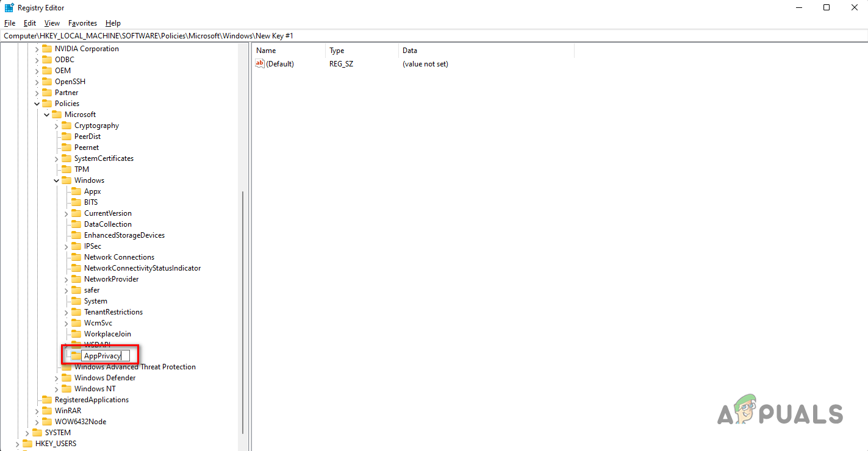Open the Favorites menu
Viewport: 868px width, 451px height.
coord(82,23)
